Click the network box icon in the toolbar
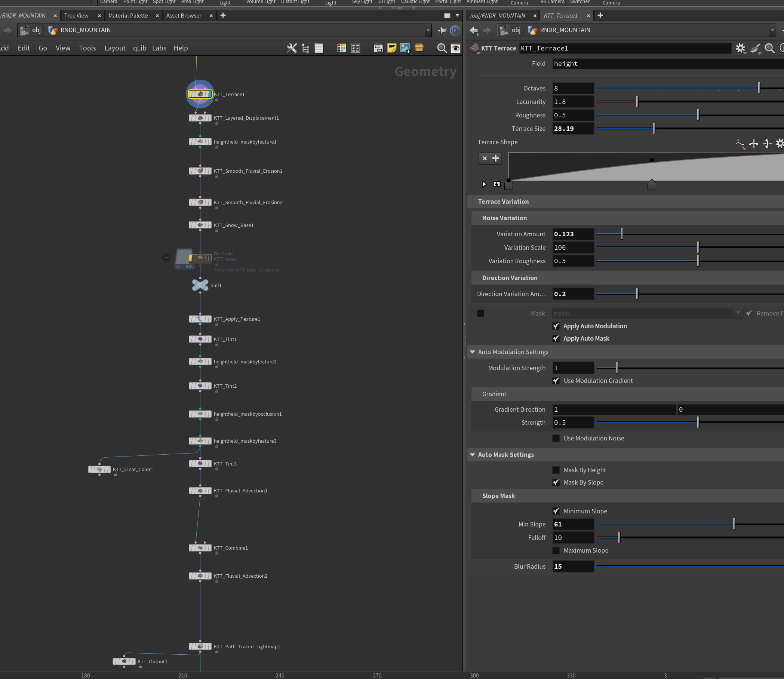The width and height of the screenshot is (784, 679). 378,48
